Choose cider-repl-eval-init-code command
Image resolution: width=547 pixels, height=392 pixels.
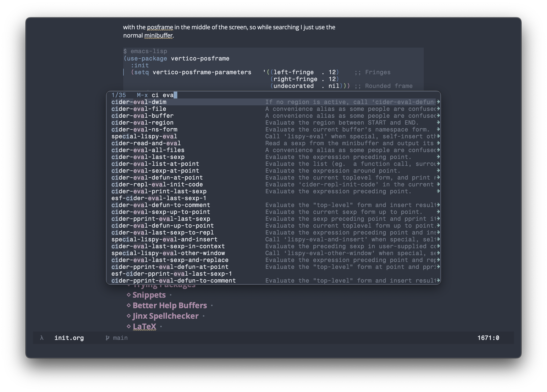[273, 184]
